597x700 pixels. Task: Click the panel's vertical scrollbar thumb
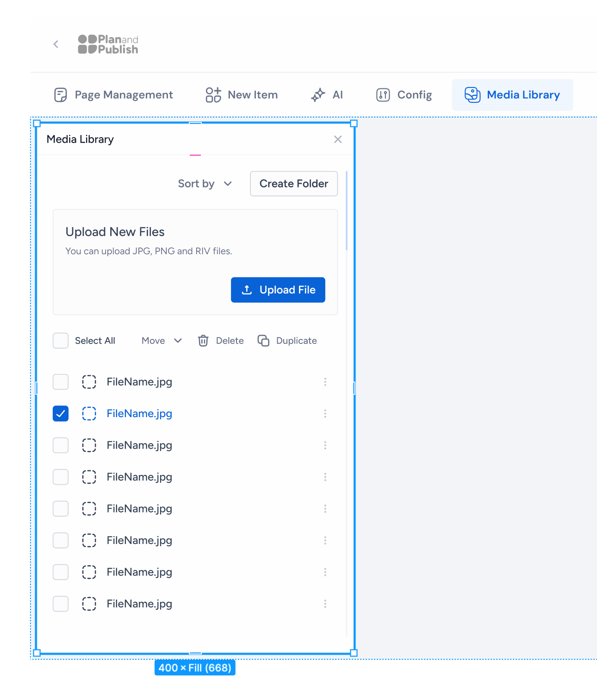tap(347, 211)
